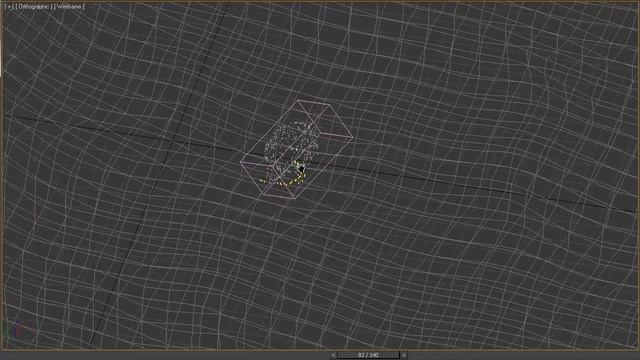Open the Orthographic view label menu
This screenshot has height=360, width=640.
click(34, 7)
